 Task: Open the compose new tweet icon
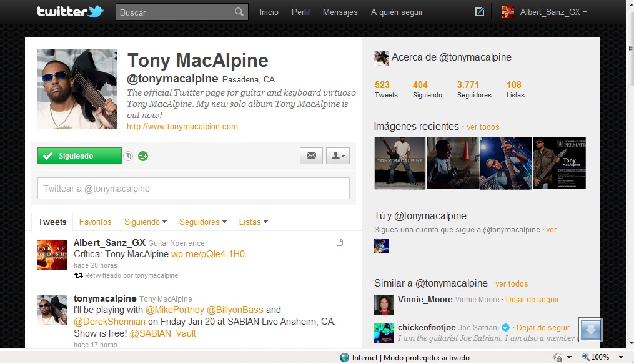pos(480,12)
